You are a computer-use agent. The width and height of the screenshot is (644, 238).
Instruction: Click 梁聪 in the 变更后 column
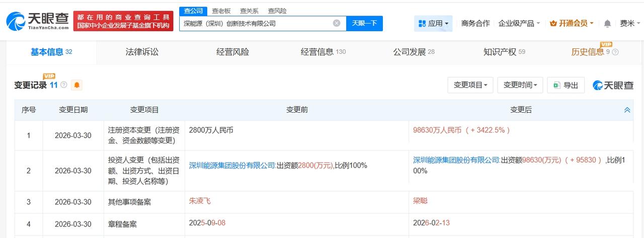[x=420, y=201]
